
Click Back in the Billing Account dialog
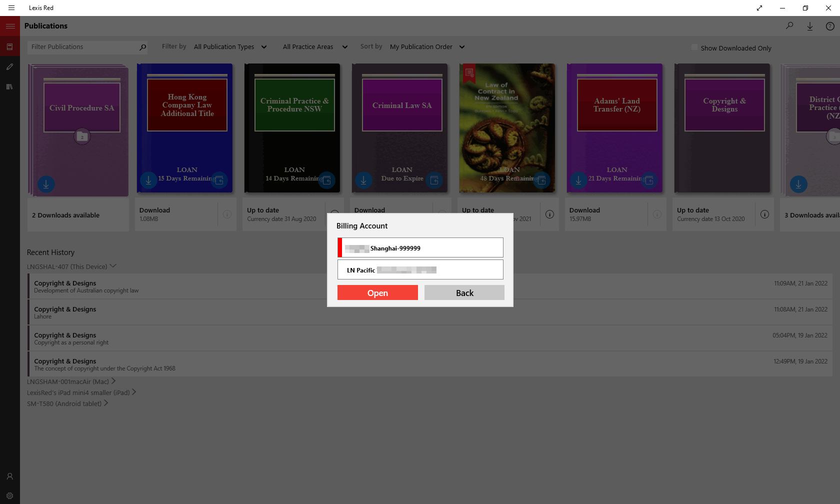pos(464,292)
